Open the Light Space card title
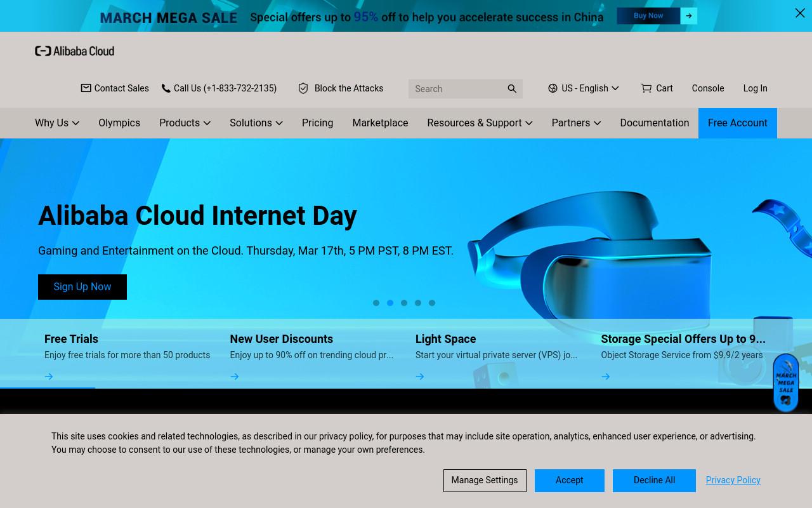Viewport: 812px width, 508px height. coord(445,339)
